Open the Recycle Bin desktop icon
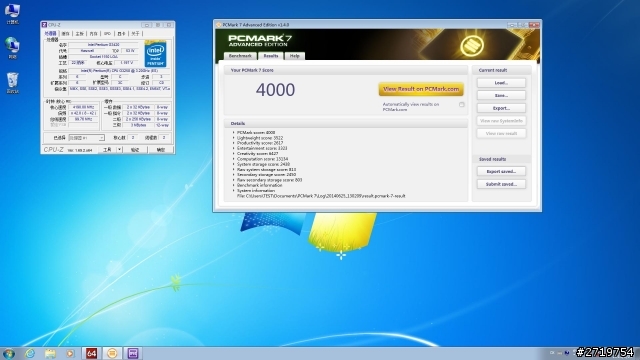 coord(12,83)
